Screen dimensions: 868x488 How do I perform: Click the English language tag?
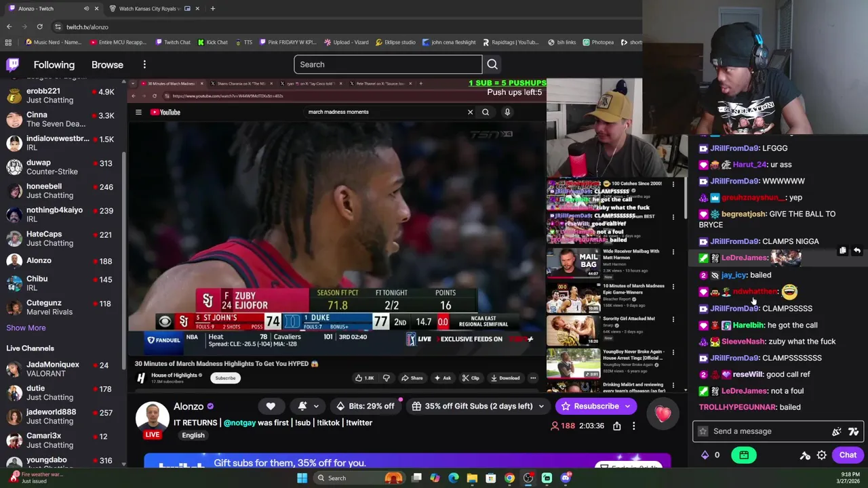[193, 436]
